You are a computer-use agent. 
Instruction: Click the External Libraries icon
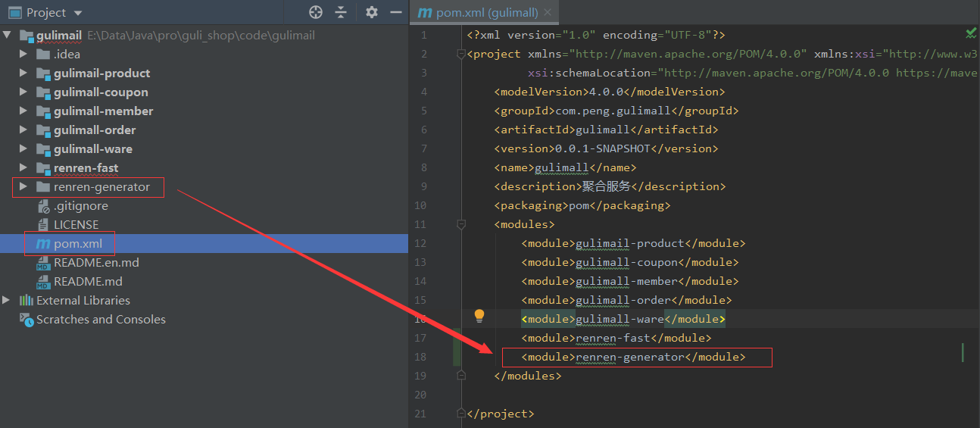pyautogui.click(x=26, y=301)
